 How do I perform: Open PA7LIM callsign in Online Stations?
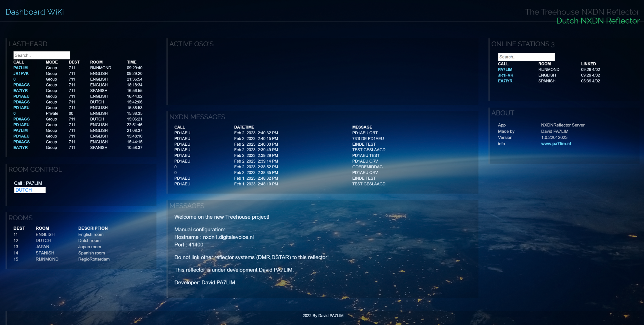coord(505,70)
